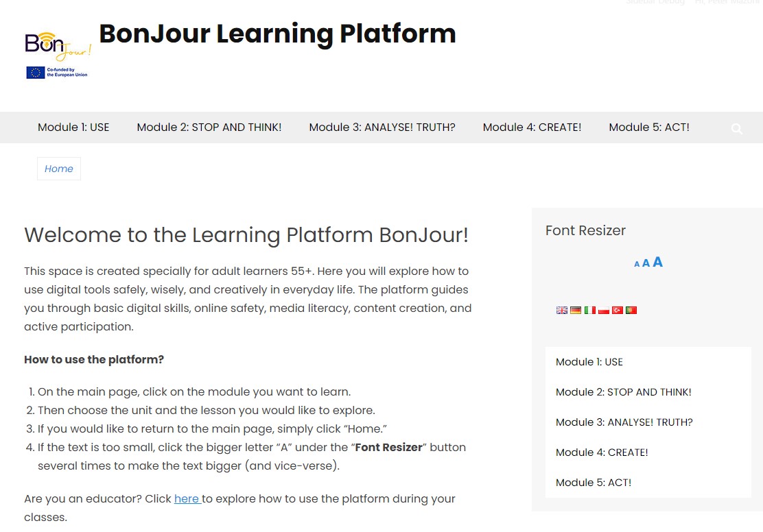Viewport: 763px width, 532px height.
Task: Click the Home breadcrumb link
Action: 59,169
